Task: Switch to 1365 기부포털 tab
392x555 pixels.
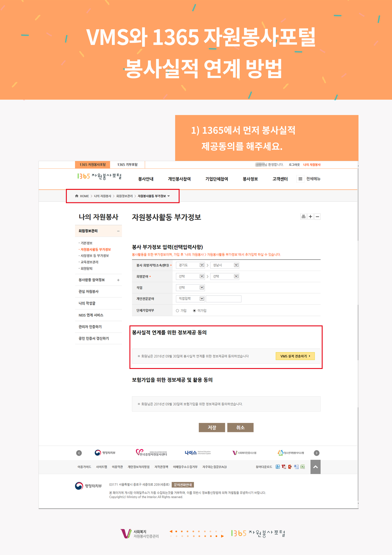Action: tap(127, 165)
